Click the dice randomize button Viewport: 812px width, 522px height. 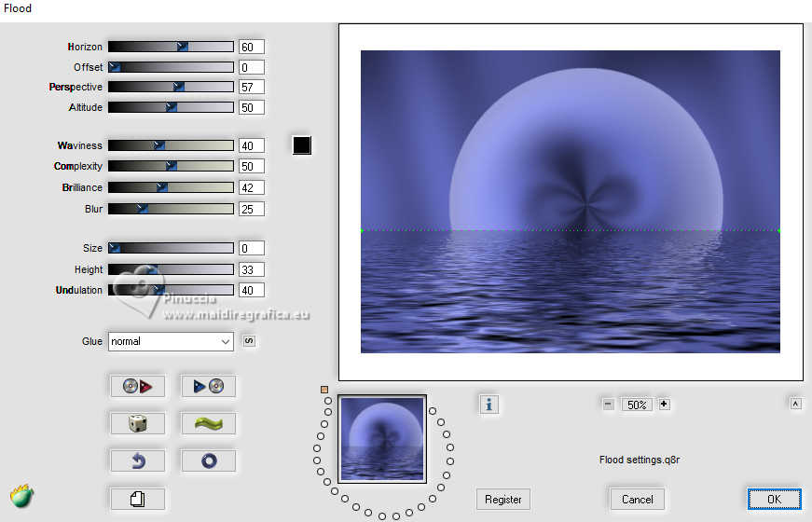coord(138,423)
